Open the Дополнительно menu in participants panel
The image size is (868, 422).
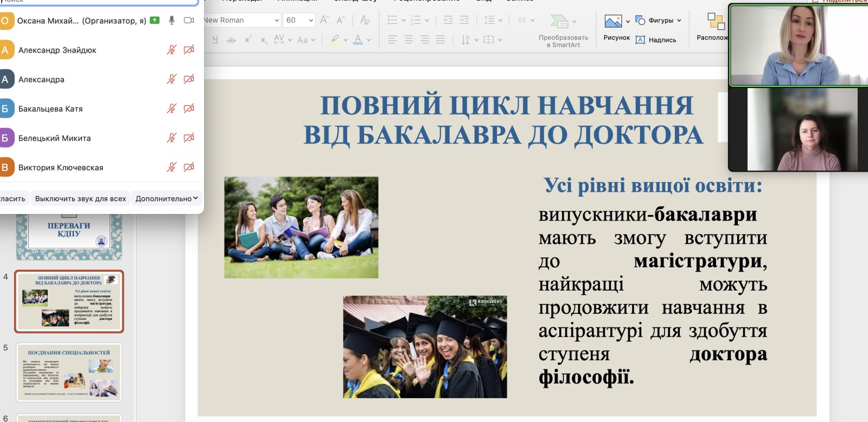(x=167, y=199)
